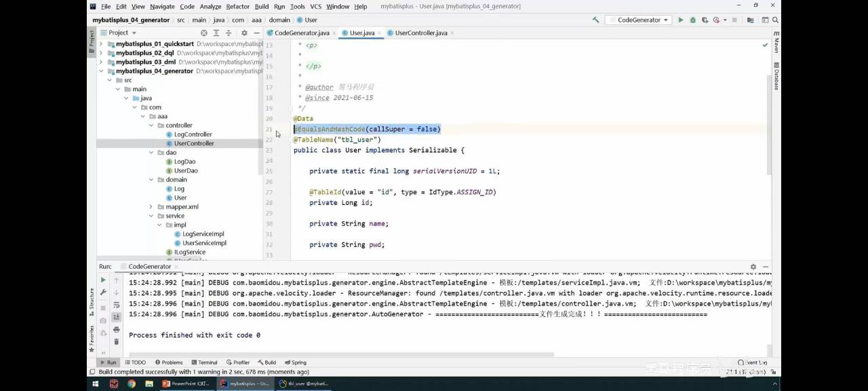This screenshot has height=391, width=868.
Task: Open Project panel gear settings
Action: pos(244,33)
